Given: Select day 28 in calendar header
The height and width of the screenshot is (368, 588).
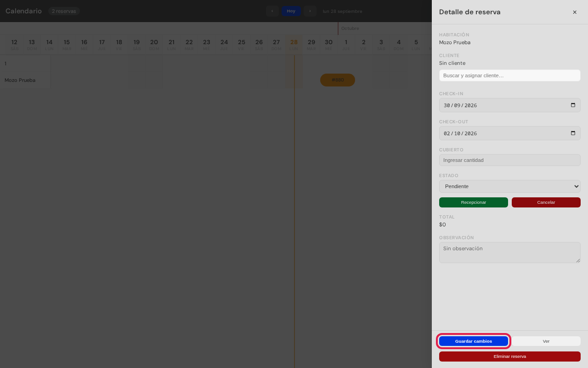Looking at the screenshot, I should click(x=294, y=45).
